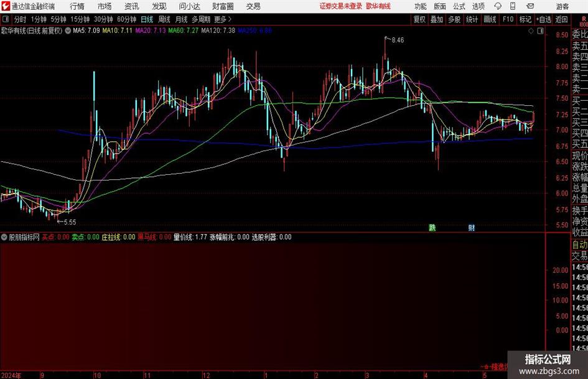588x379 pixels.
Task: Toggle the right panel layout icon
Action: point(540,31)
